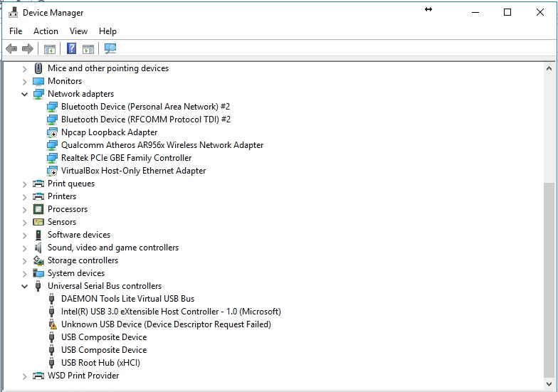
Task: Maximize the Device Manager window
Action: pos(507,13)
